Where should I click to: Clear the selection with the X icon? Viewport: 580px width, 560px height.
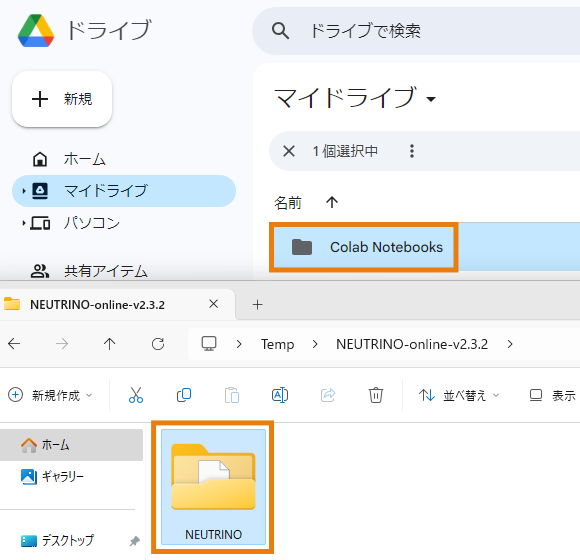click(x=289, y=151)
